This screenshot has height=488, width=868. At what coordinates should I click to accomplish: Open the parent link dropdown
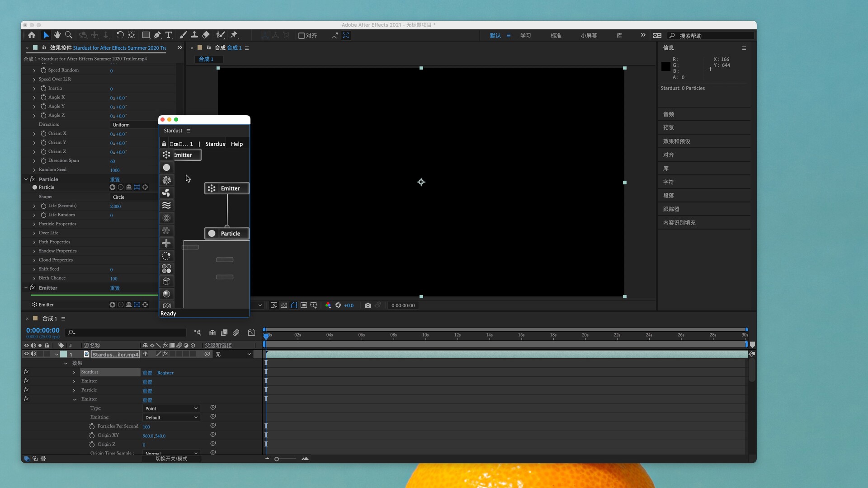(x=233, y=354)
